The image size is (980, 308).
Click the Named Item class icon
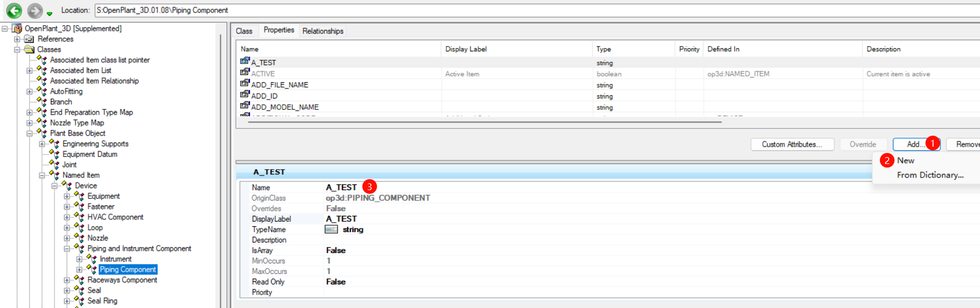click(55, 175)
